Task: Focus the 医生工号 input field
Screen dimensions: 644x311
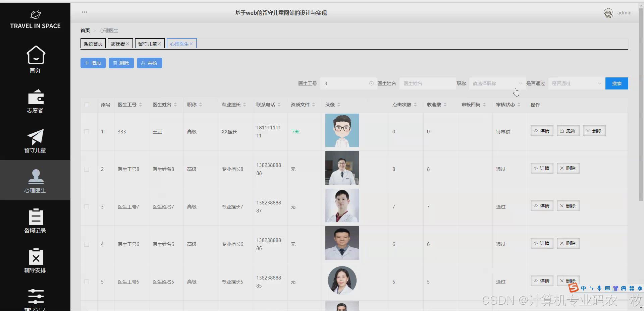Action: pyautogui.click(x=348, y=83)
